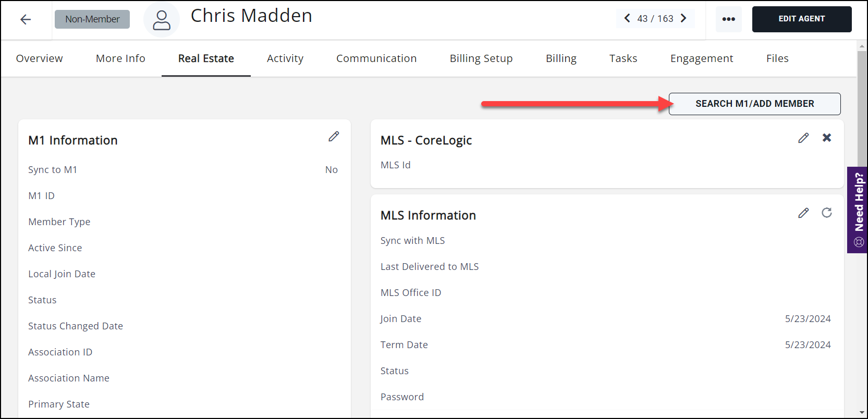The image size is (868, 419).
Task: Click the Primary State label
Action: 59,404
